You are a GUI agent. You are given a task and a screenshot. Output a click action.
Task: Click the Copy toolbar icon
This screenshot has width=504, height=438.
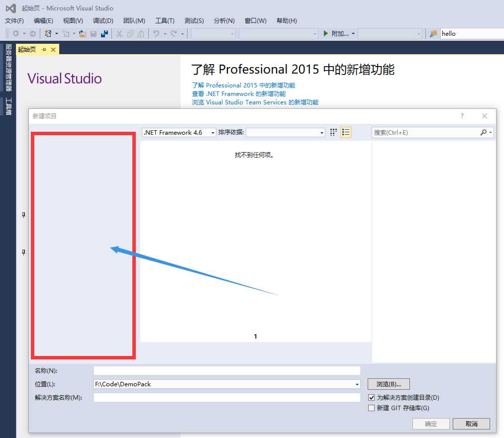coord(130,33)
